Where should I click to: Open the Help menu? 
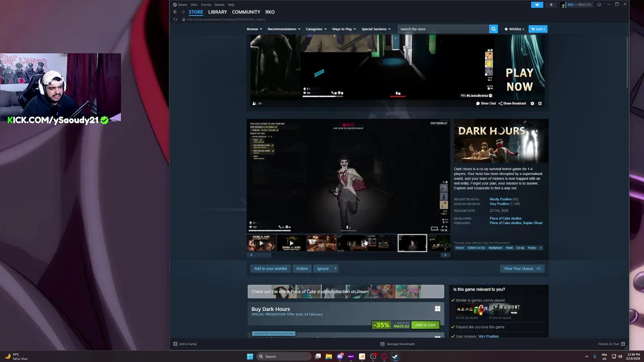pos(231,5)
